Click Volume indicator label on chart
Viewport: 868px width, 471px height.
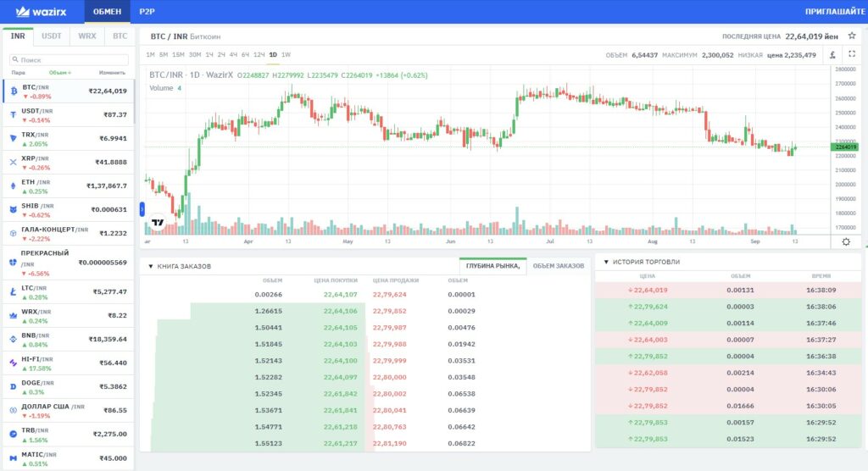(161, 88)
